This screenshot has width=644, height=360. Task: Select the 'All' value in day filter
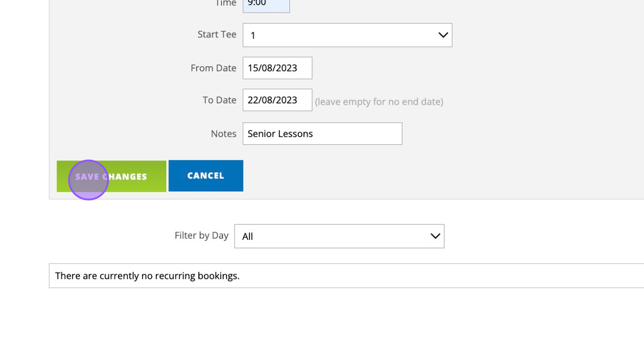tap(248, 236)
